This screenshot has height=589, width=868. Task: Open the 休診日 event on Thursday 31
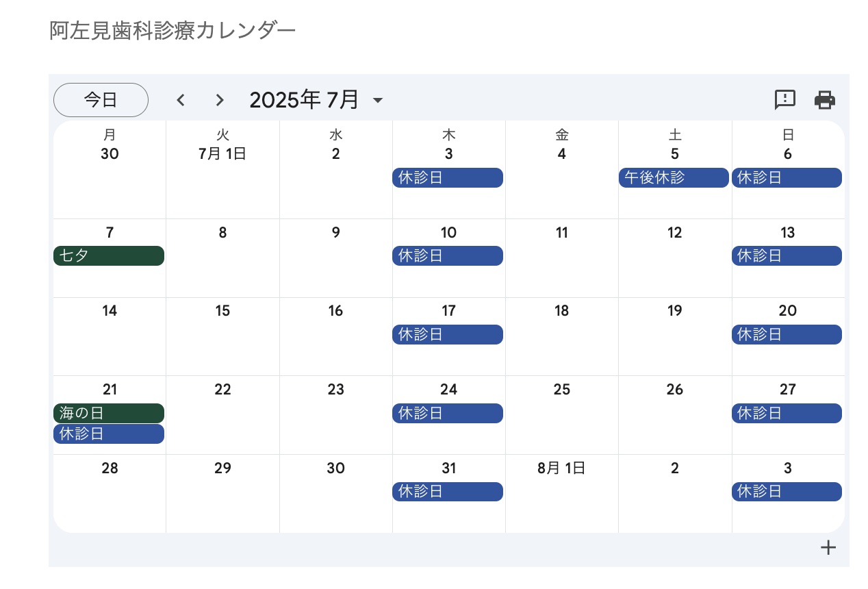tap(448, 492)
